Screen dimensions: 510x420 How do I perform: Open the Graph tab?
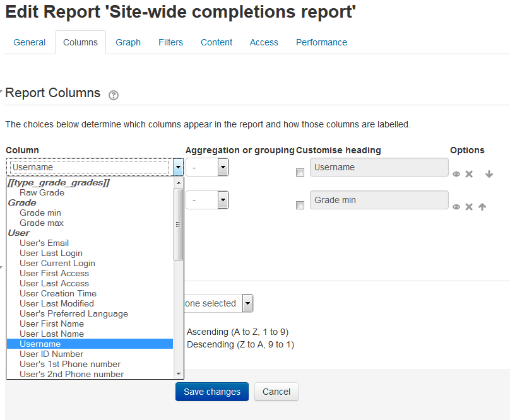coord(128,42)
